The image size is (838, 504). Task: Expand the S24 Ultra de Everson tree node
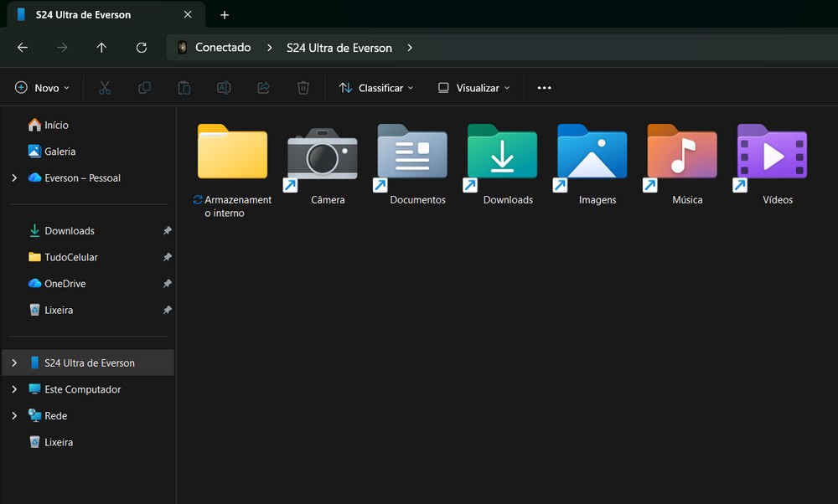click(x=14, y=363)
